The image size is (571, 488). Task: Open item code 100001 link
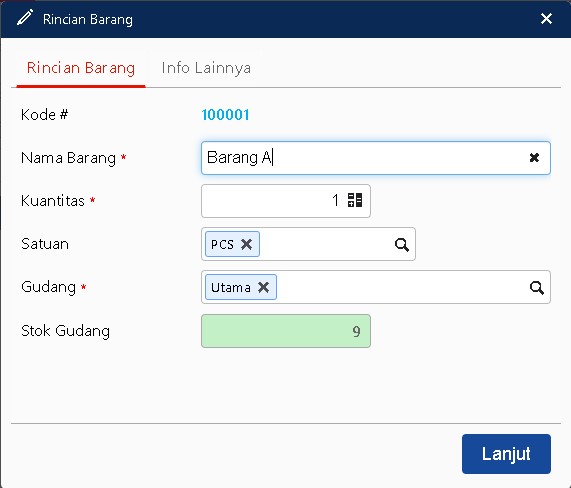point(225,115)
